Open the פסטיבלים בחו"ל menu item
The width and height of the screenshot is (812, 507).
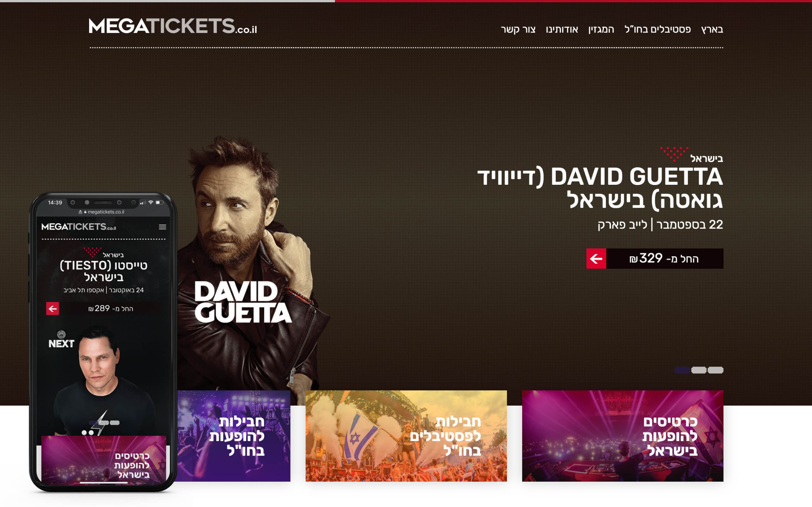tap(658, 29)
